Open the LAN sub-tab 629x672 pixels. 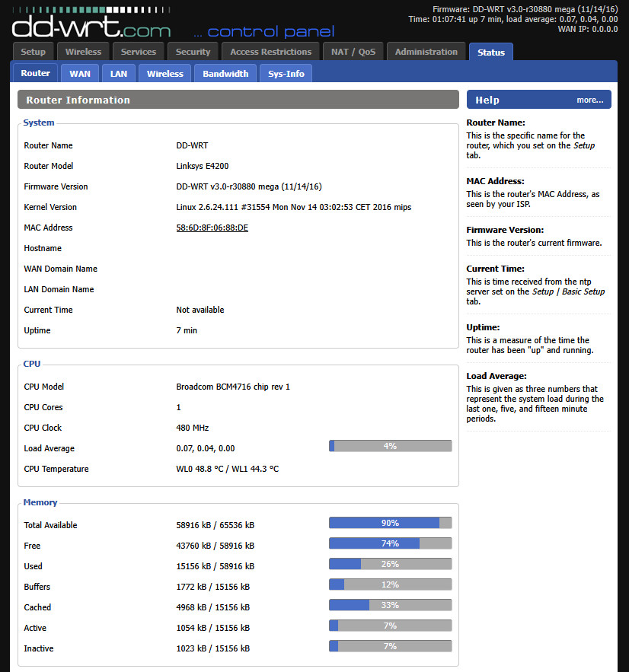pos(118,74)
